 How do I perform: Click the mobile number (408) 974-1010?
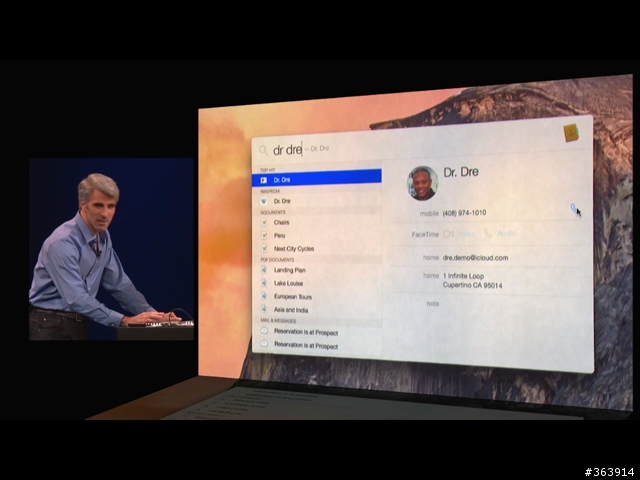(x=464, y=213)
